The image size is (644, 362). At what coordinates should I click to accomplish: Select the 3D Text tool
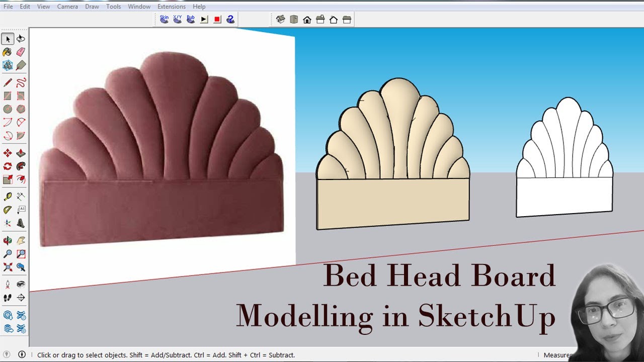(21, 223)
